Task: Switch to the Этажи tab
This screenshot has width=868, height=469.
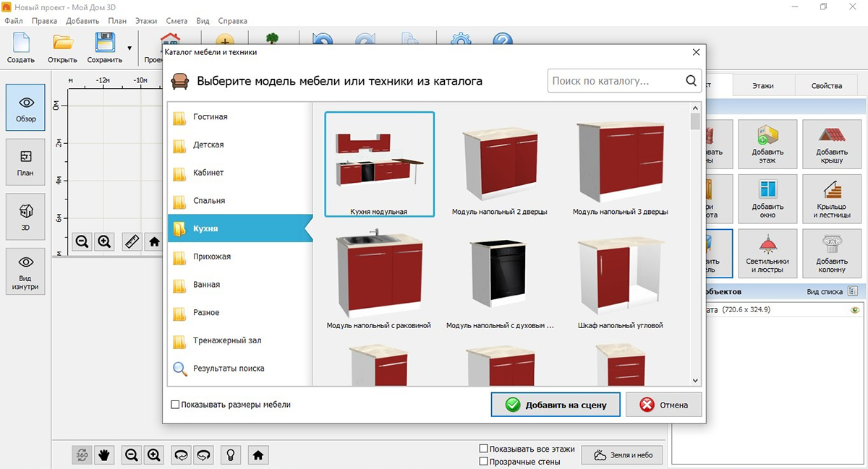Action: [x=762, y=85]
